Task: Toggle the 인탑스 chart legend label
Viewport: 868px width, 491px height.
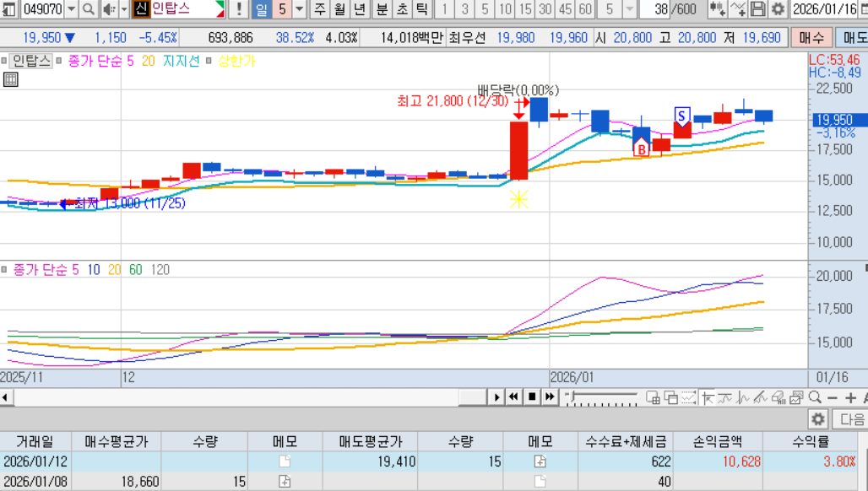Action: (31, 61)
